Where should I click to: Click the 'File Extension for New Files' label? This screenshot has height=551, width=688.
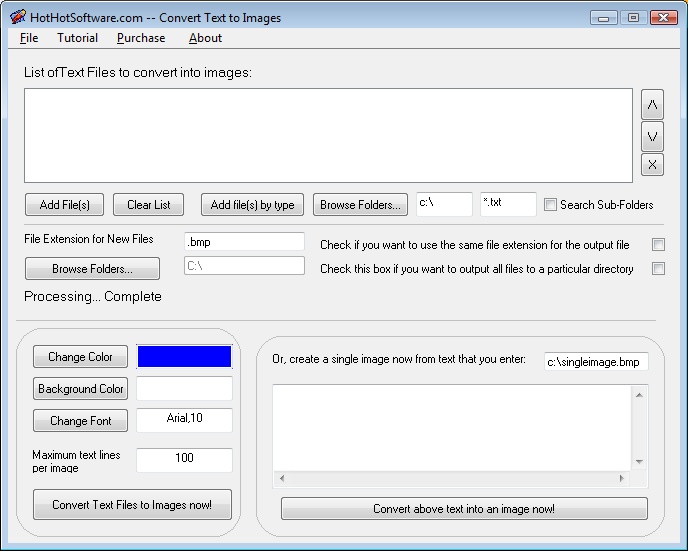point(89,239)
